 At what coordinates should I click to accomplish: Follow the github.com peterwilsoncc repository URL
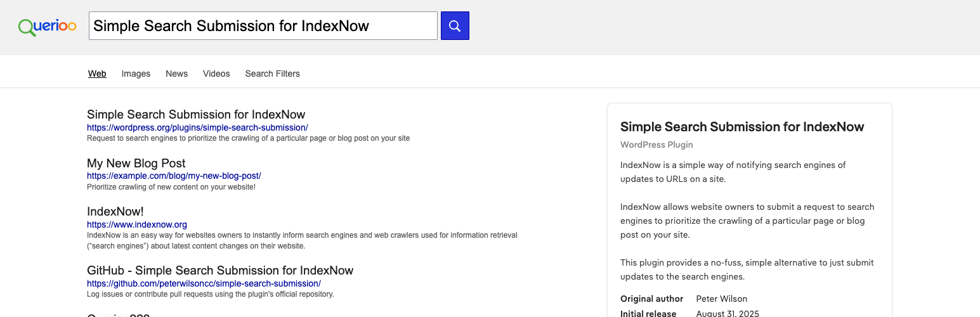[x=204, y=283]
